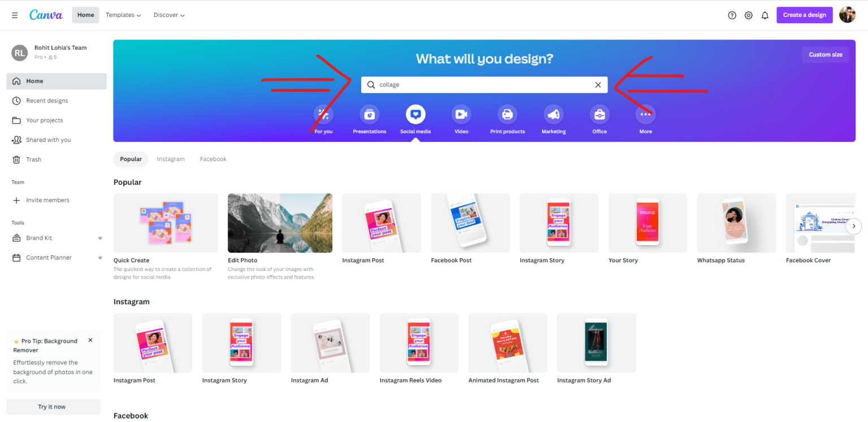The width and height of the screenshot is (868, 422).
Task: Open the Marketing category icon
Action: 553,115
